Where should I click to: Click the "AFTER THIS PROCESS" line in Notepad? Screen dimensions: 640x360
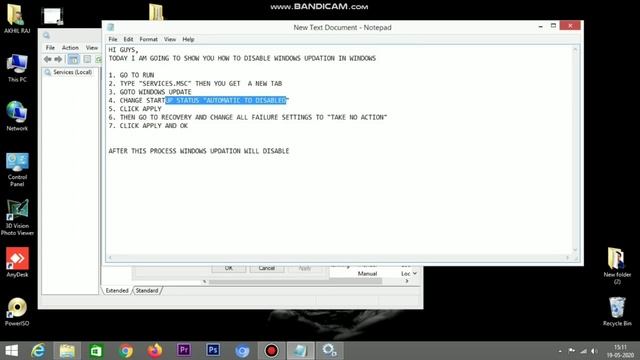[x=199, y=151]
